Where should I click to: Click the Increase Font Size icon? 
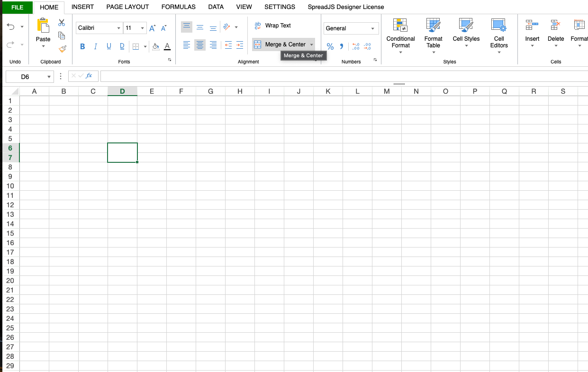pyautogui.click(x=152, y=28)
